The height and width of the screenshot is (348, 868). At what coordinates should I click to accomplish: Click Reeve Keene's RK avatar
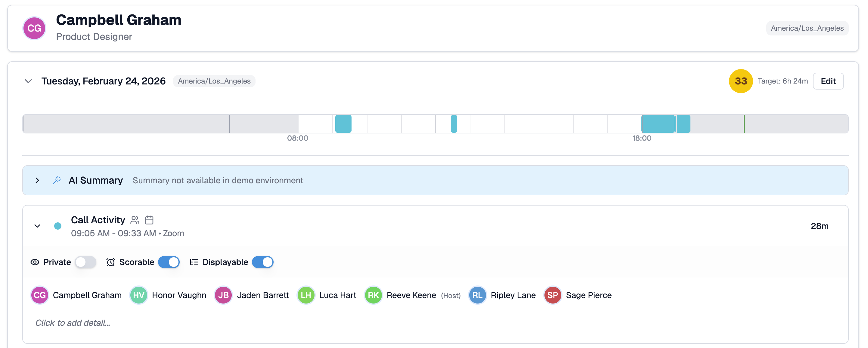point(373,295)
